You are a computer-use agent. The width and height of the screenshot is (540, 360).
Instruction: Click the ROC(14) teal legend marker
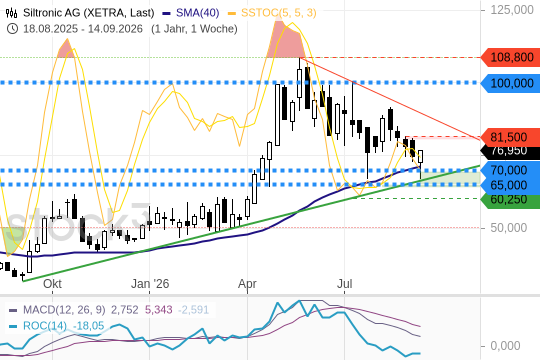coord(13,326)
